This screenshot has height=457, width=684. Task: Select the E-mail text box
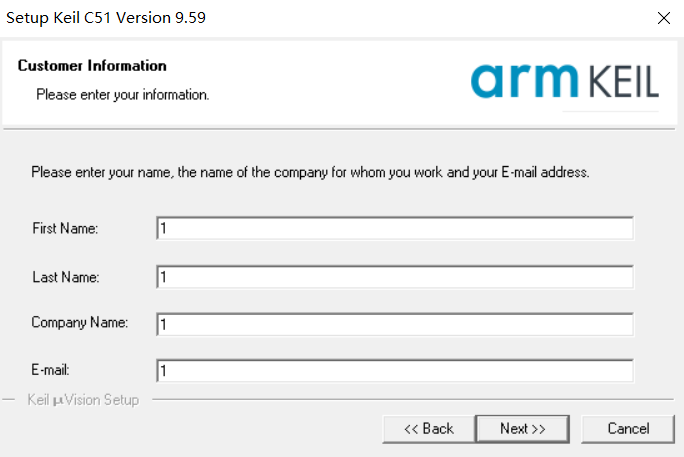[x=395, y=371]
